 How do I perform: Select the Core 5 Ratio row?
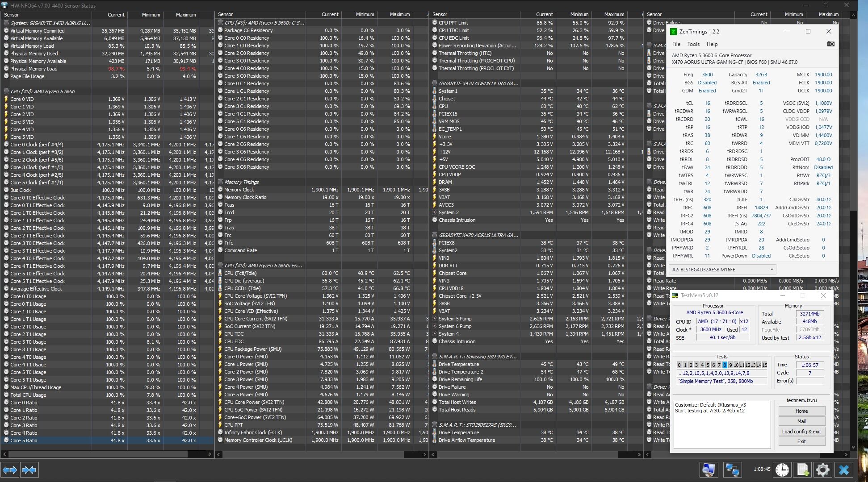107,440
